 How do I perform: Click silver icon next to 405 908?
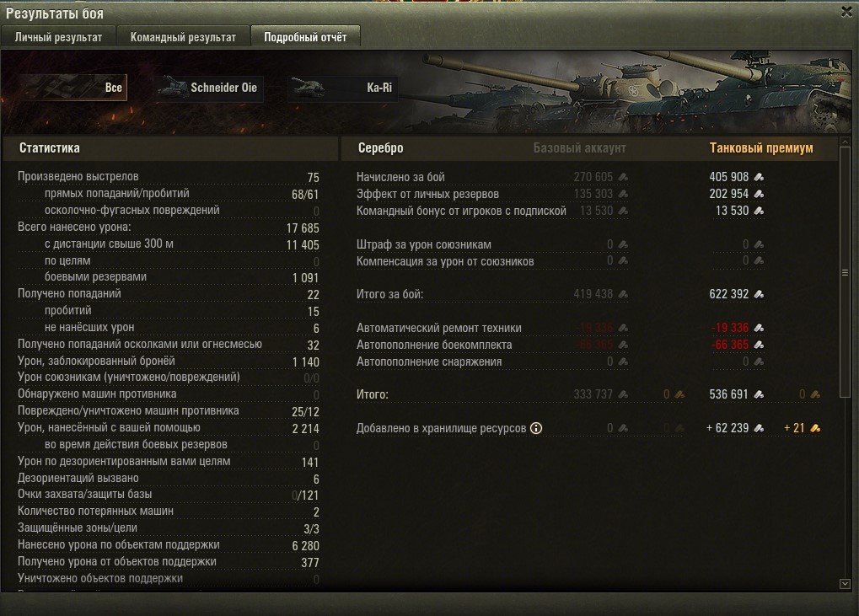759,177
